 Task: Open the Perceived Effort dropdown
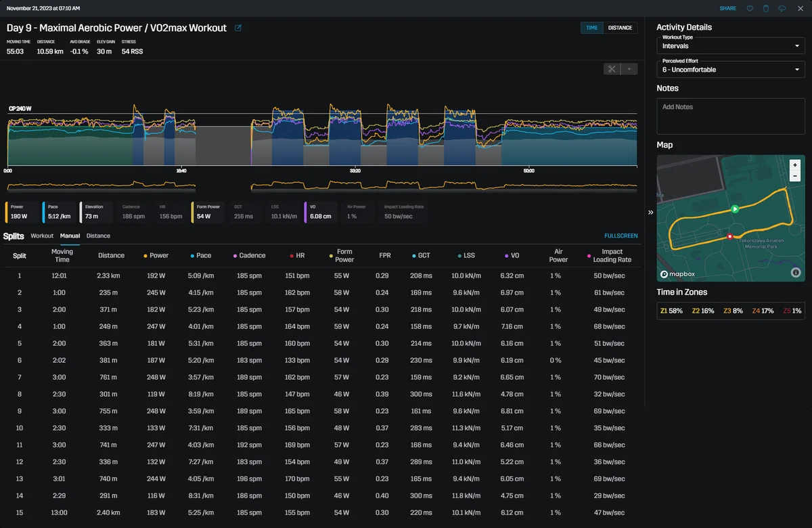tap(731, 69)
